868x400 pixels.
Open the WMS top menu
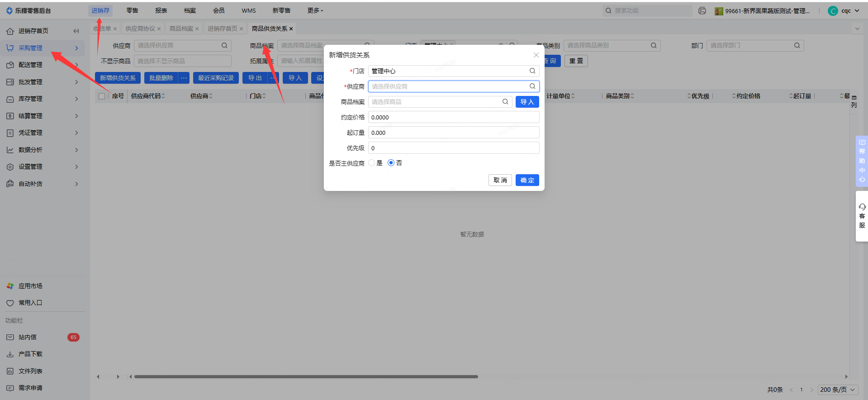[x=249, y=10]
